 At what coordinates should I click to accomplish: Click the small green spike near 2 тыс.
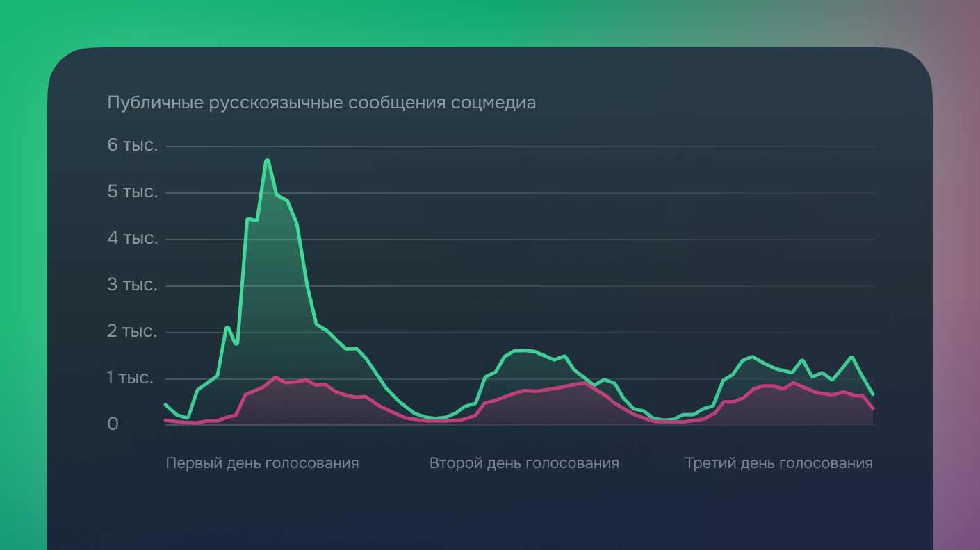click(x=227, y=327)
